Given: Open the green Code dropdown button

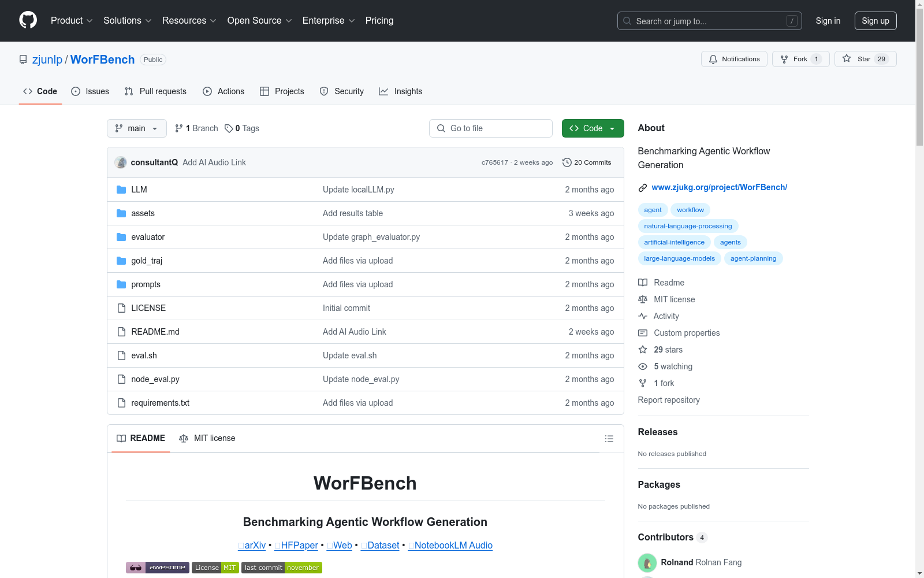Looking at the screenshot, I should (x=593, y=128).
